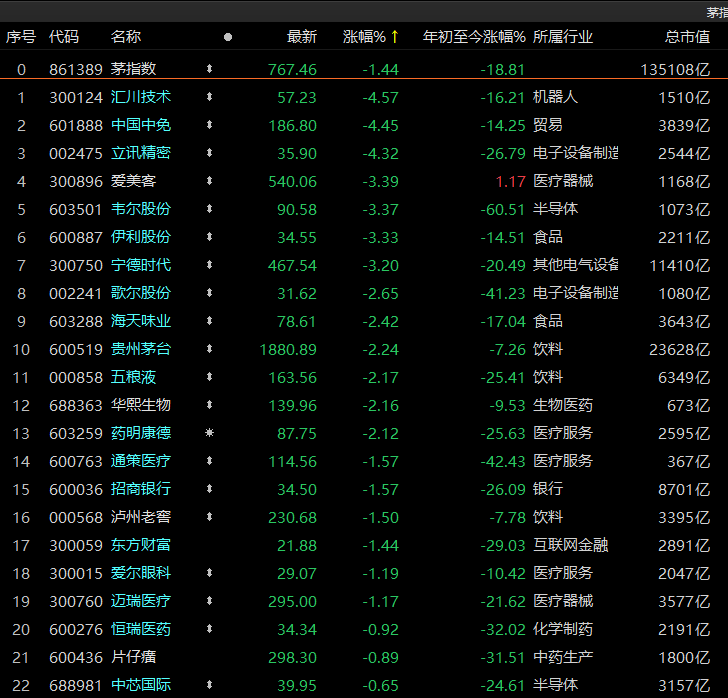Open the stock 五粮液 by name
This screenshot has width=728, height=698.
point(133,377)
